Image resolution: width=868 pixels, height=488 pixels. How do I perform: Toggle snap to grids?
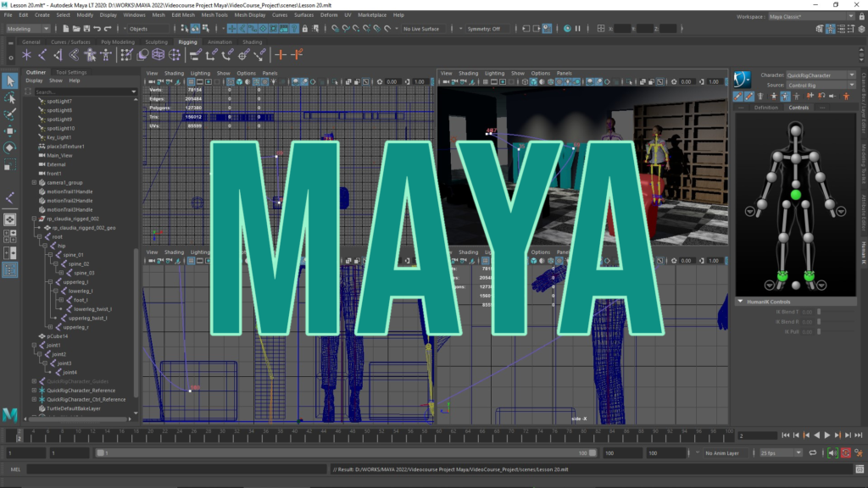335,29
